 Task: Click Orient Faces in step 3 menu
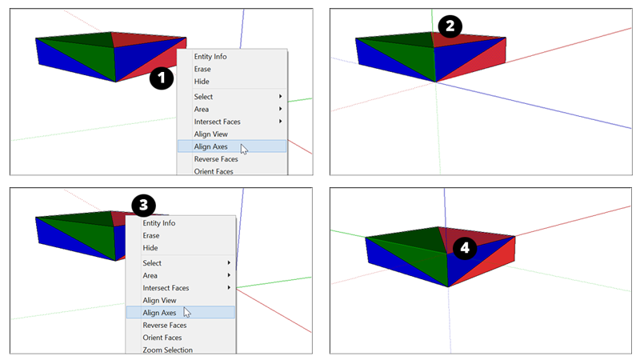(x=162, y=338)
